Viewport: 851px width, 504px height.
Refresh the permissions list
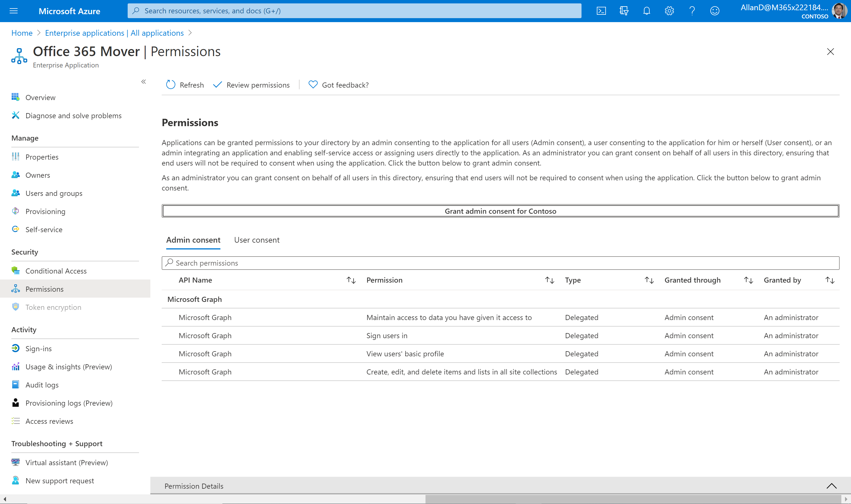tap(185, 85)
